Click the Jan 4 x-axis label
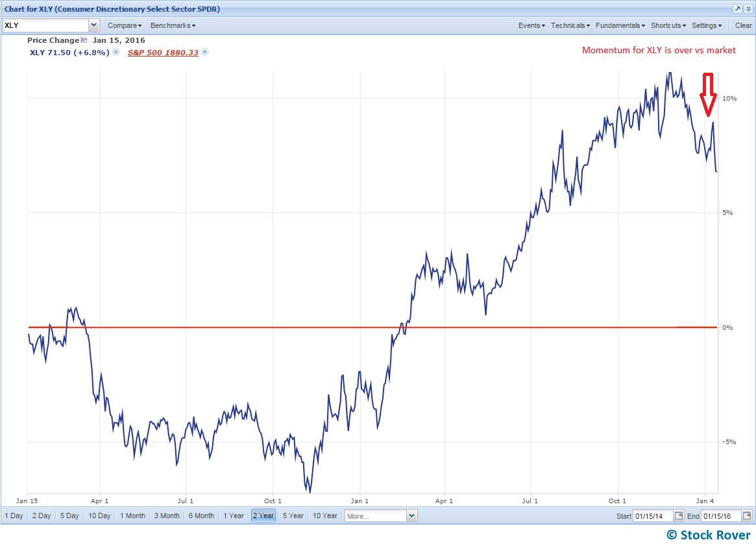 (705, 501)
